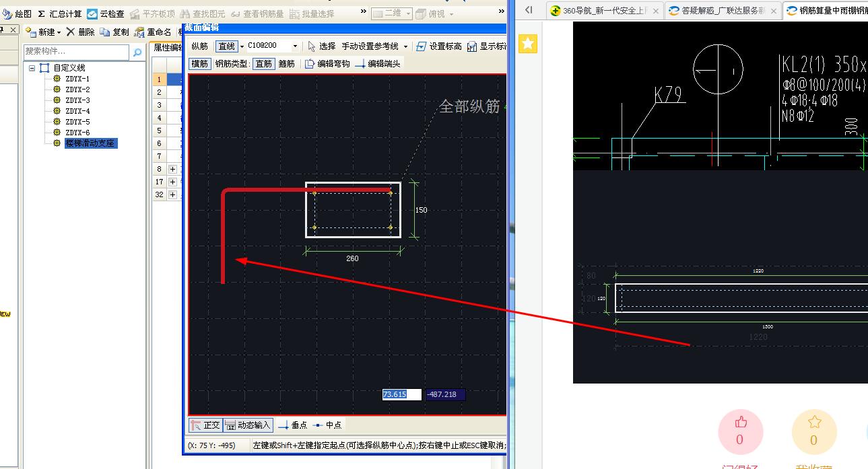Activate the 选择 selection cursor tool
The image size is (868, 469).
click(x=322, y=46)
